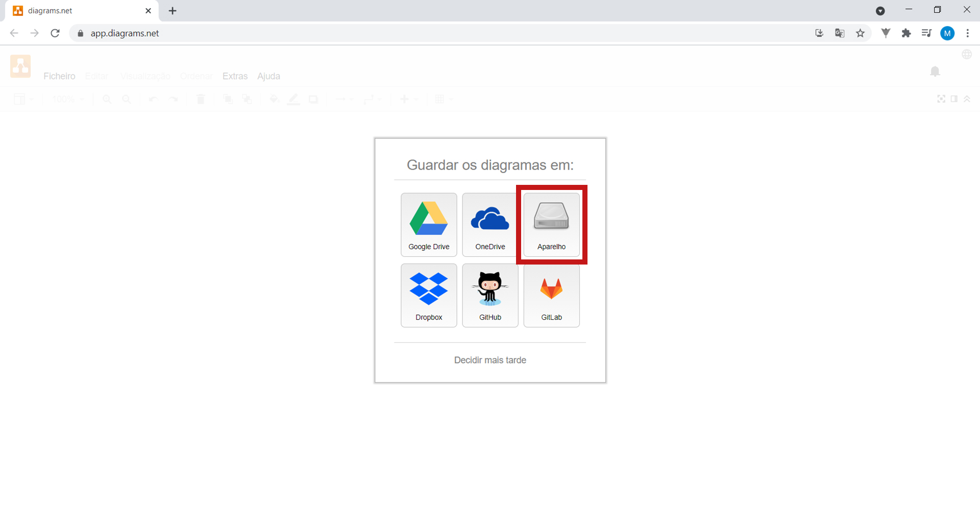Click Decidir mais tarde link
Screen dimensions: 980x526
pos(490,360)
